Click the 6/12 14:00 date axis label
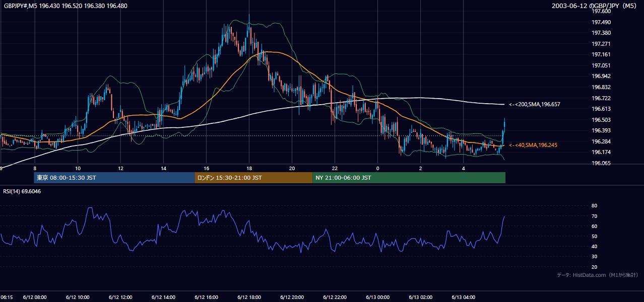 163,297
